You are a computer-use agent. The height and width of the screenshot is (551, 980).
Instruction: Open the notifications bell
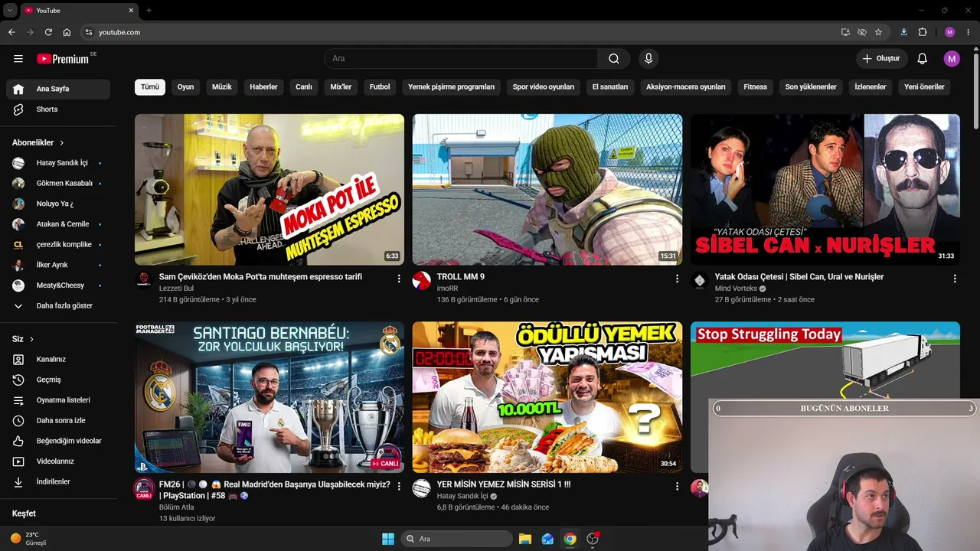[x=923, y=59]
